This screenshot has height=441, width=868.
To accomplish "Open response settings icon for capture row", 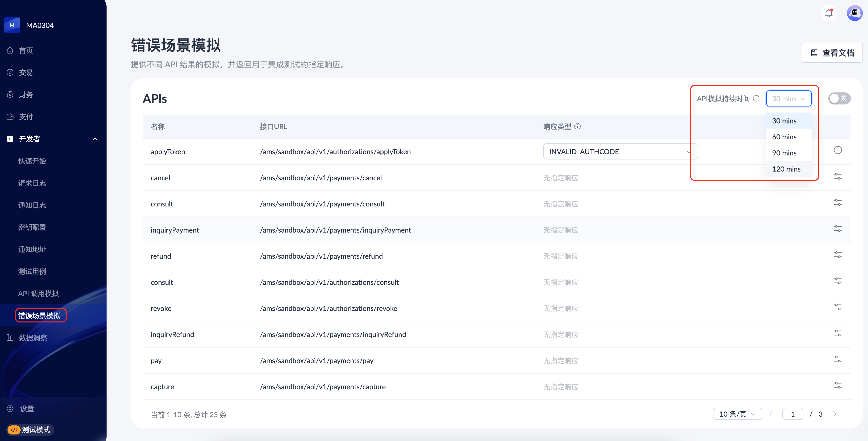I will point(837,385).
